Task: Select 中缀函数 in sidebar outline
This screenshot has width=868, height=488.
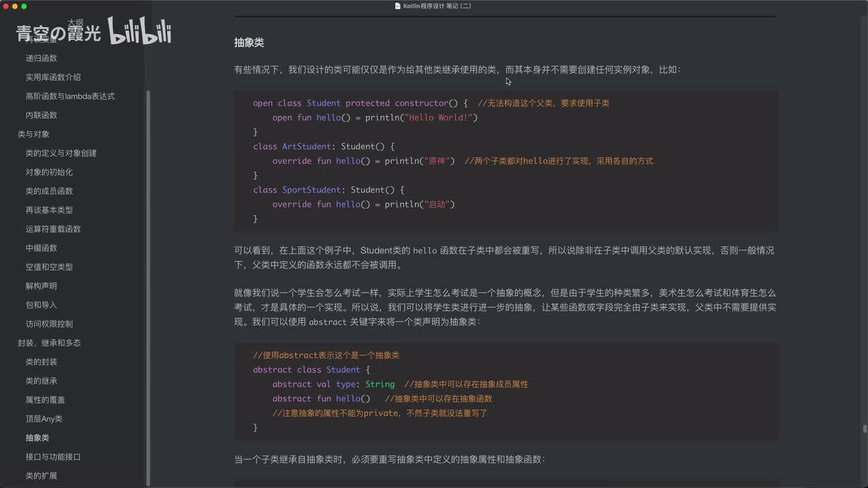Action: click(x=41, y=248)
